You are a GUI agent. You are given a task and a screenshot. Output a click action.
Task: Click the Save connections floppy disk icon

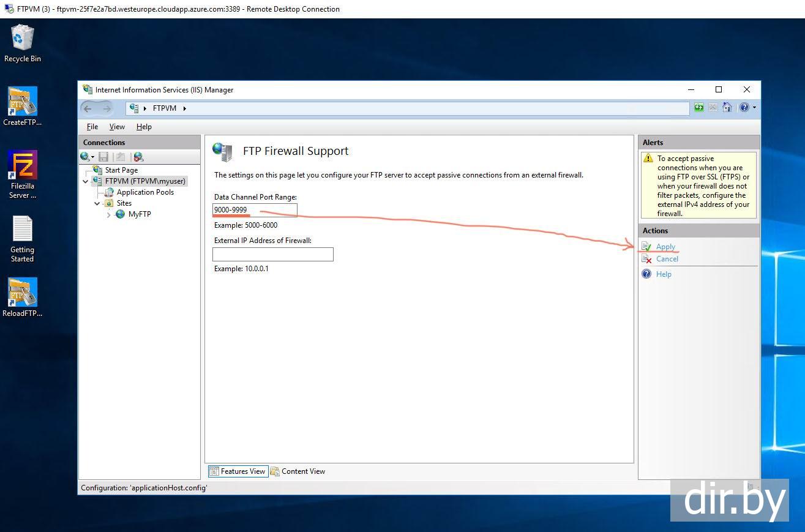[x=103, y=157]
